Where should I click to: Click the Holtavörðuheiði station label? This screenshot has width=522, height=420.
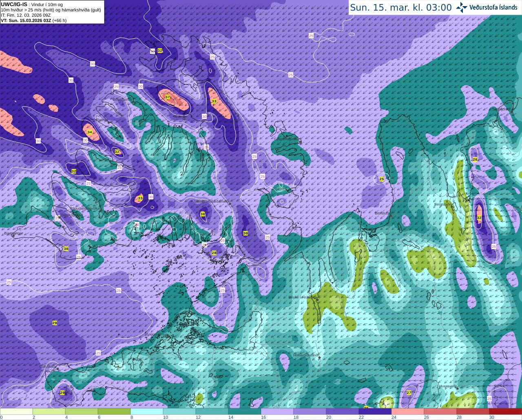[306, 355]
